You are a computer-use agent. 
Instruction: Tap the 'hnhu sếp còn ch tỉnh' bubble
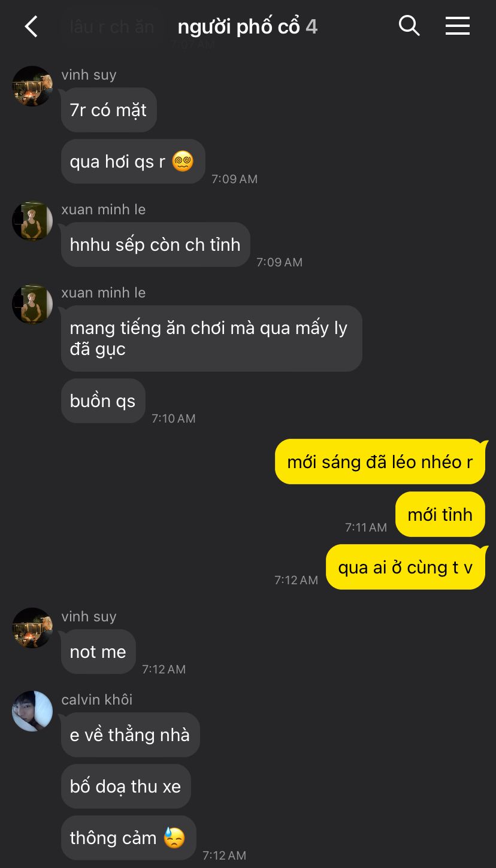tap(156, 245)
